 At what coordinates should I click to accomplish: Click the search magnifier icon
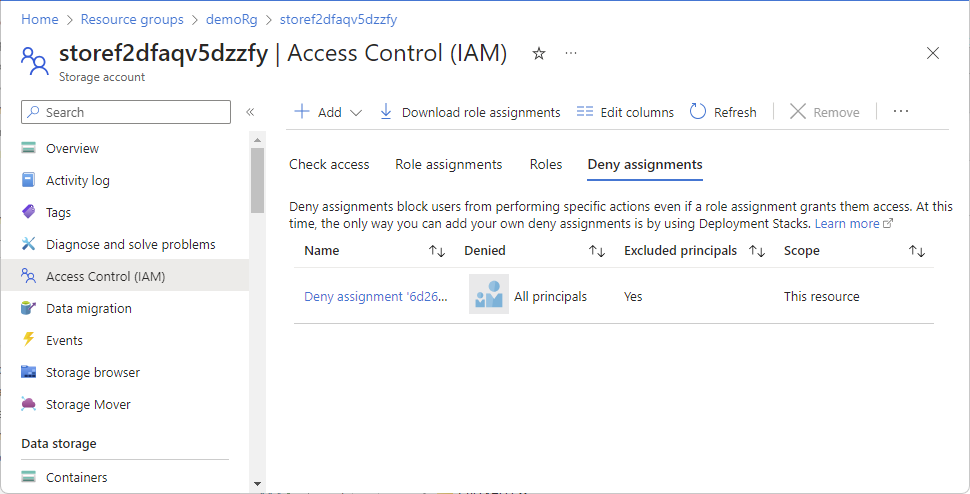34,112
